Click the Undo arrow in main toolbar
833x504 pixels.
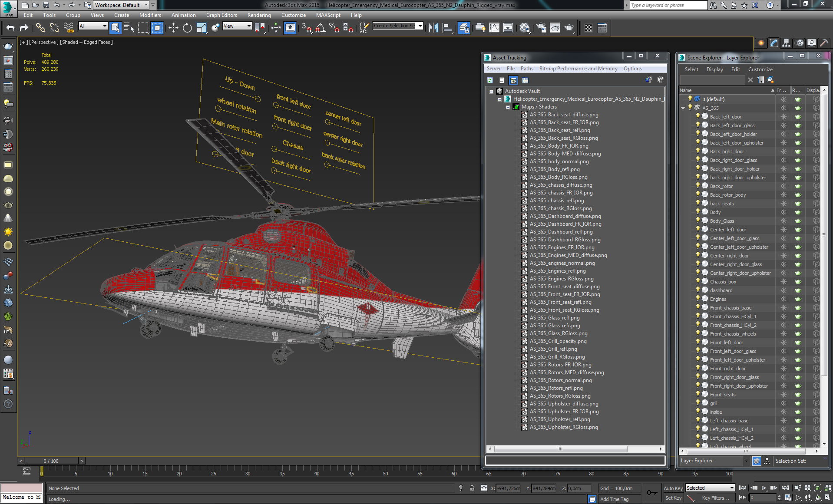[x=10, y=28]
